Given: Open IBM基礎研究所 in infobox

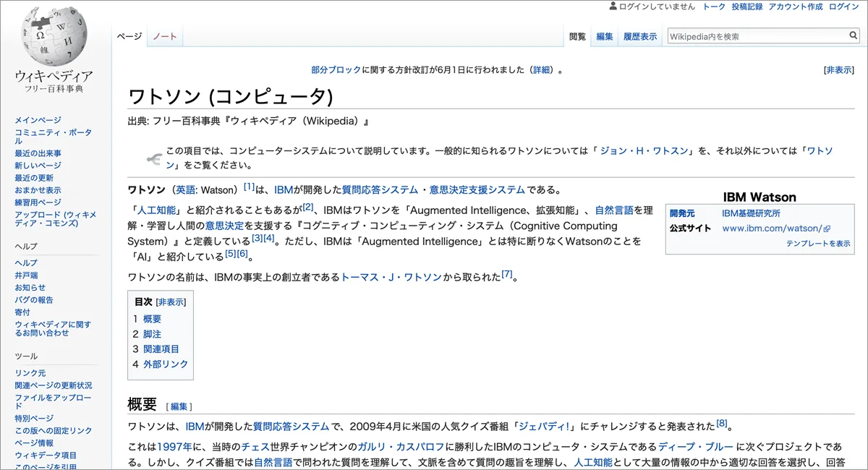Looking at the screenshot, I should click(x=752, y=213).
